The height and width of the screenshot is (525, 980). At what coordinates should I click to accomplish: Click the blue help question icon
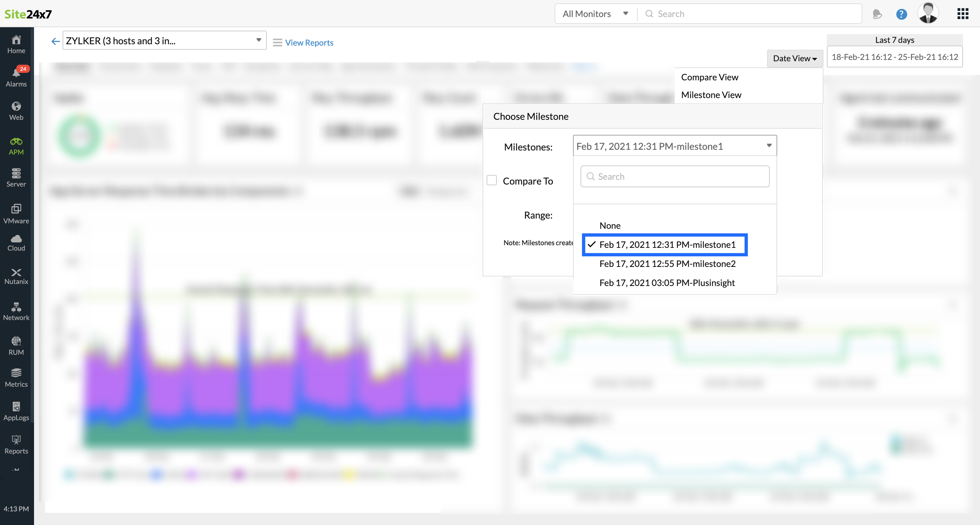coord(901,14)
